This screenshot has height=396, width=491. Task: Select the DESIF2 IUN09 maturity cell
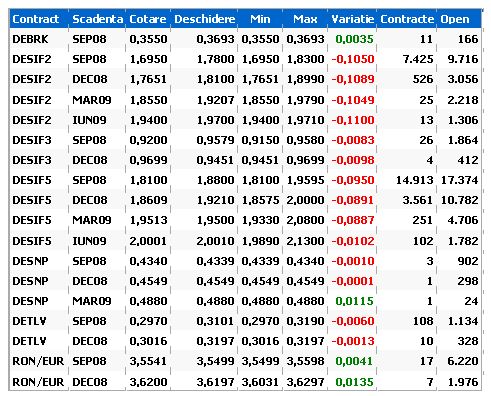tap(89, 120)
